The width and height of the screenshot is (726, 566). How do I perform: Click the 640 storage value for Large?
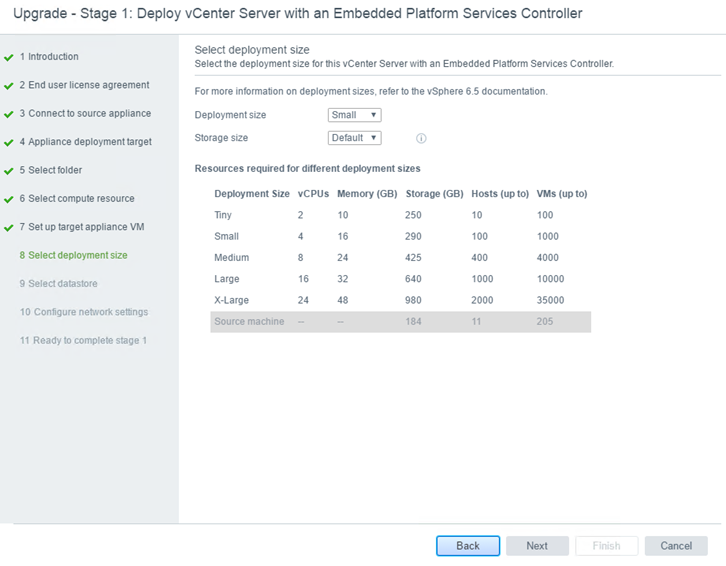pyautogui.click(x=413, y=279)
